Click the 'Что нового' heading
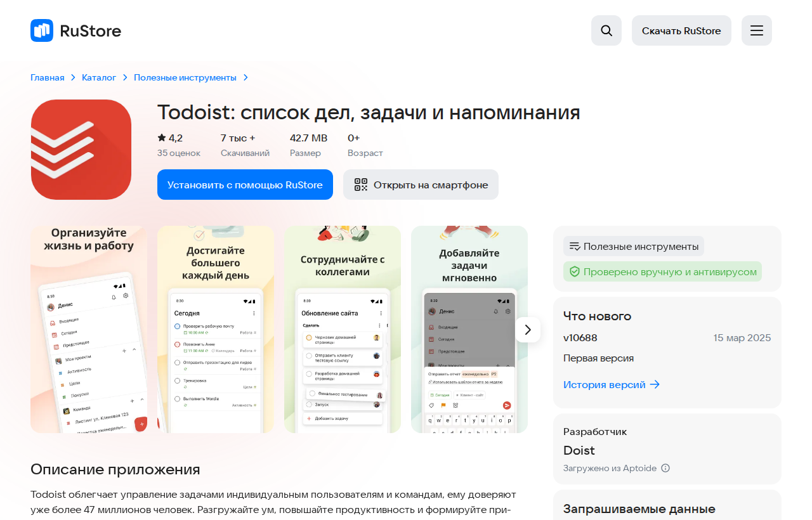The image size is (812, 520). (598, 316)
